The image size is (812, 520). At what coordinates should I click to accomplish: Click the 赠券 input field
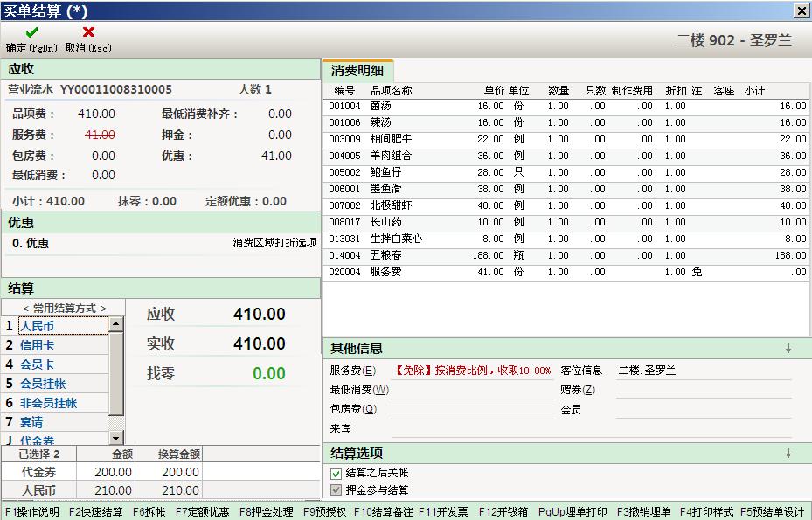pyautogui.click(x=703, y=390)
